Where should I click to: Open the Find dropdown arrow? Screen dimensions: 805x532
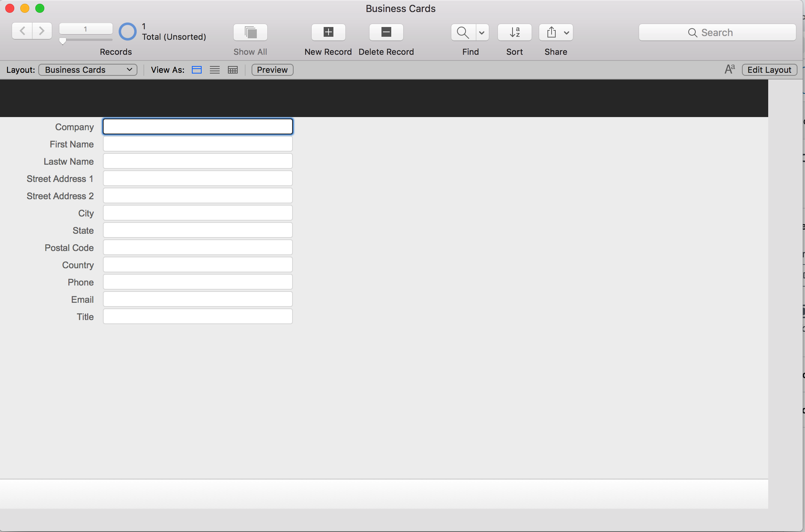click(482, 33)
